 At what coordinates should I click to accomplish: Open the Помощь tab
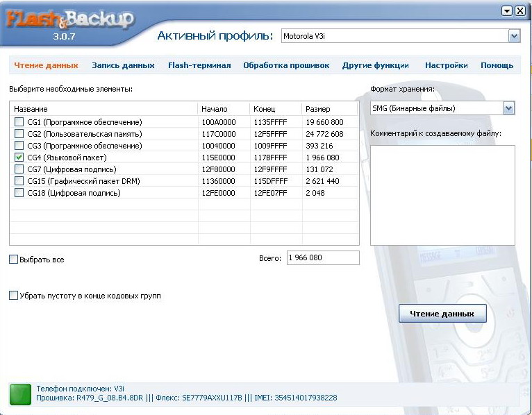point(497,65)
